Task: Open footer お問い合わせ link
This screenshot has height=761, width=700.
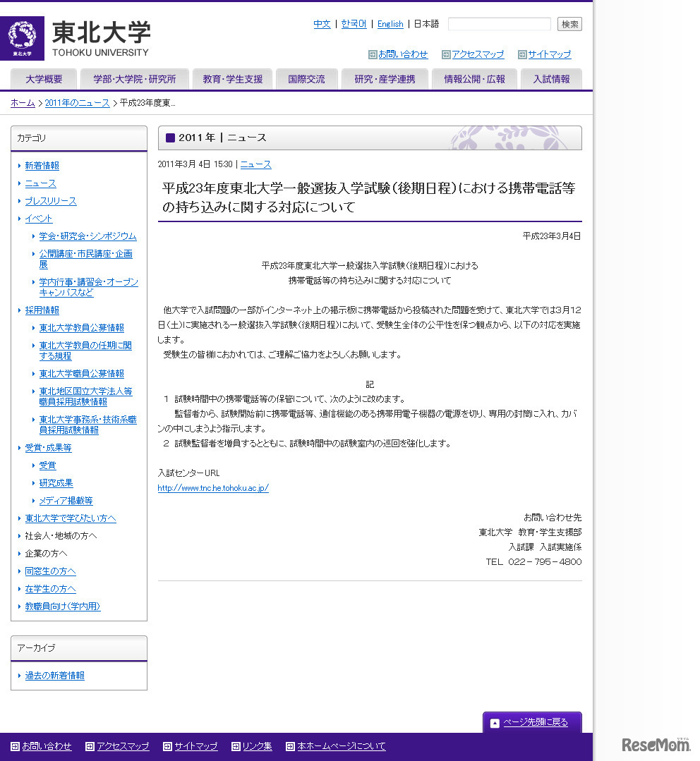Action: click(47, 746)
